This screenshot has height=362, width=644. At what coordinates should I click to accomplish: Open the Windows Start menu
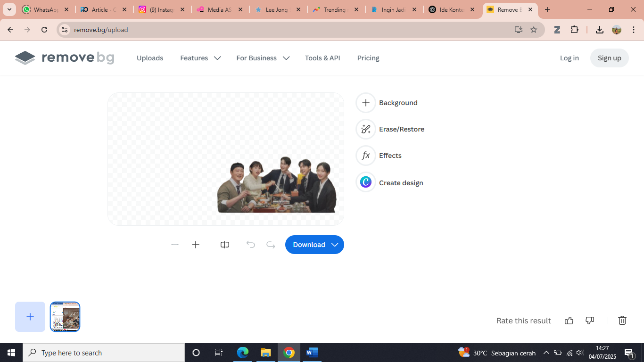click(x=11, y=353)
